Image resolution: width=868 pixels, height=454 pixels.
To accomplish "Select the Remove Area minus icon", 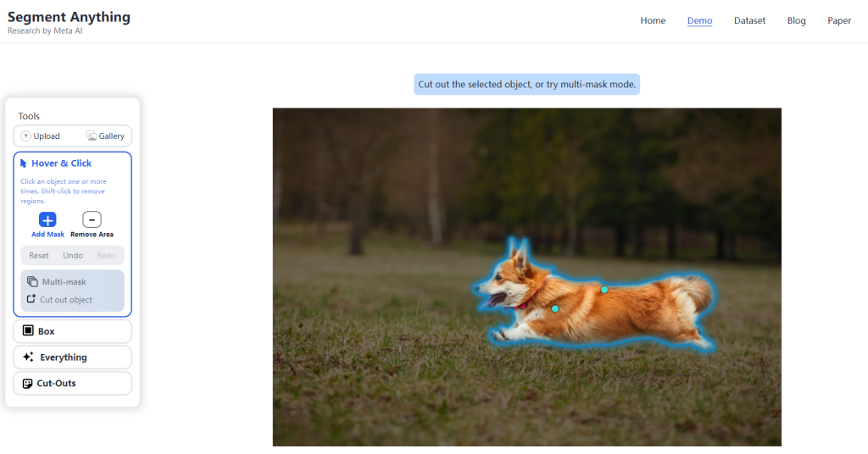I will point(92,219).
